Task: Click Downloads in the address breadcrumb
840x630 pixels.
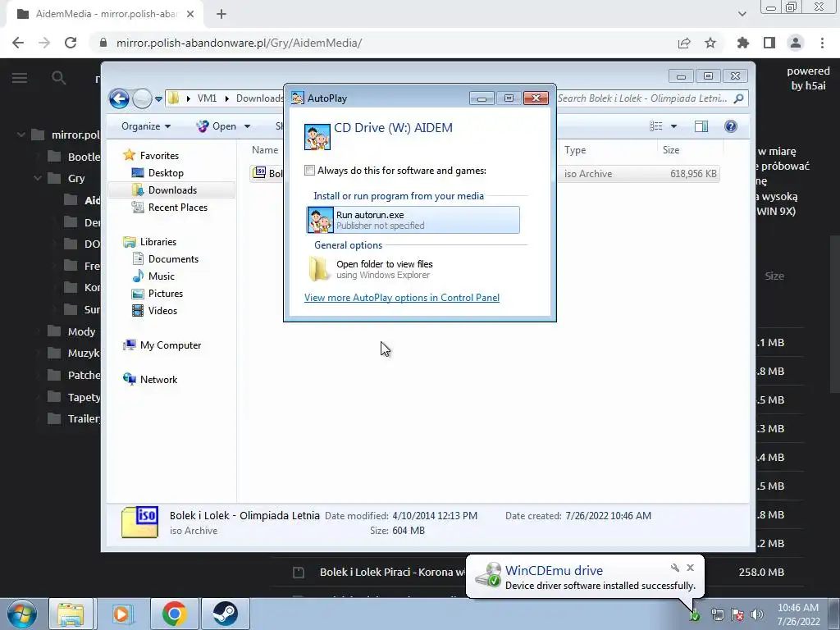Action: 259,98
